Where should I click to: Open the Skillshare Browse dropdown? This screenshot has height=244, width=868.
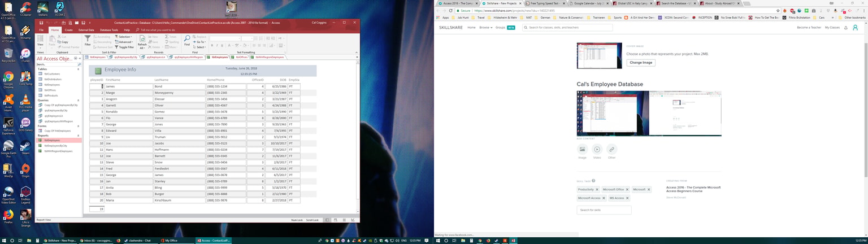coord(485,28)
